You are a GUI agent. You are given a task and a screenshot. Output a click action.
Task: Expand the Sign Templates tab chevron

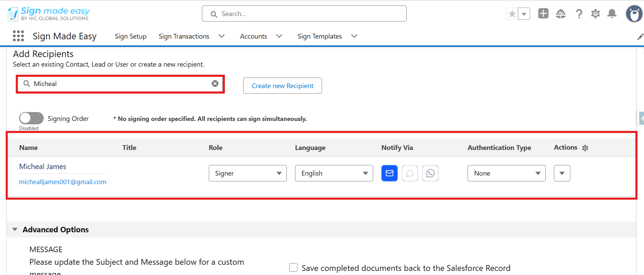tap(354, 36)
